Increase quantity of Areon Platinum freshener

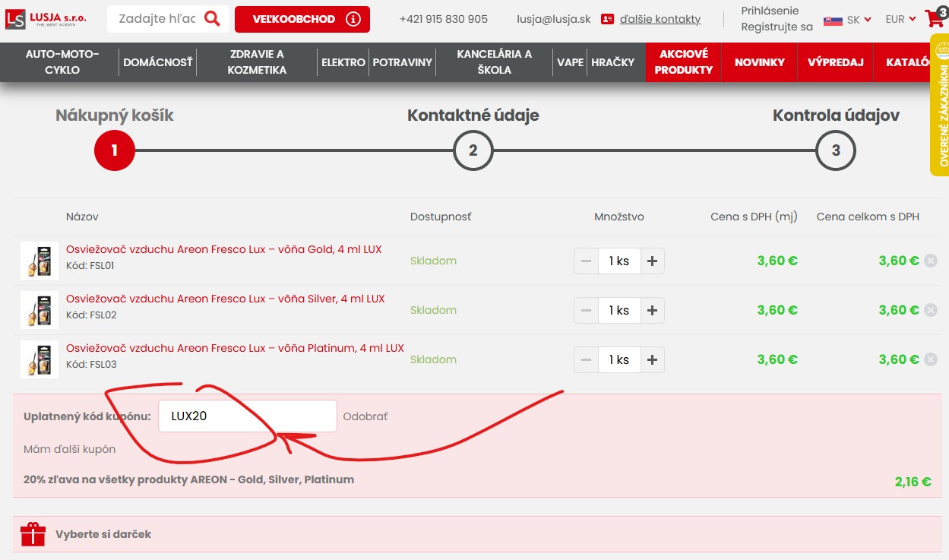652,359
